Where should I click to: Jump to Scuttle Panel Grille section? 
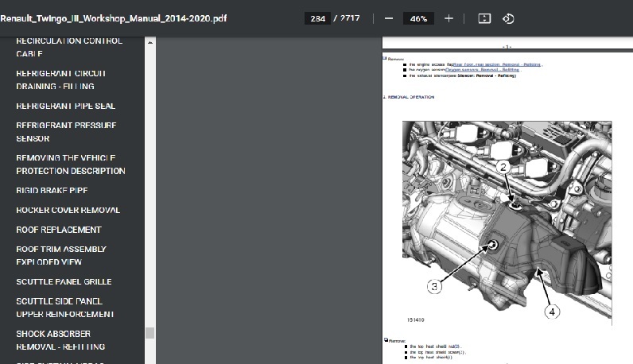(64, 281)
